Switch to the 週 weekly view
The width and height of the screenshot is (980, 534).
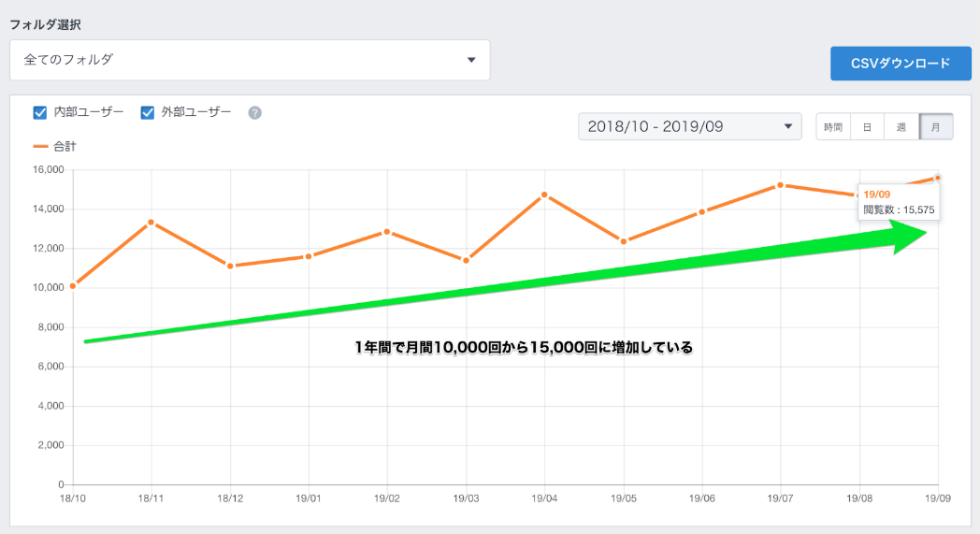[x=901, y=127]
